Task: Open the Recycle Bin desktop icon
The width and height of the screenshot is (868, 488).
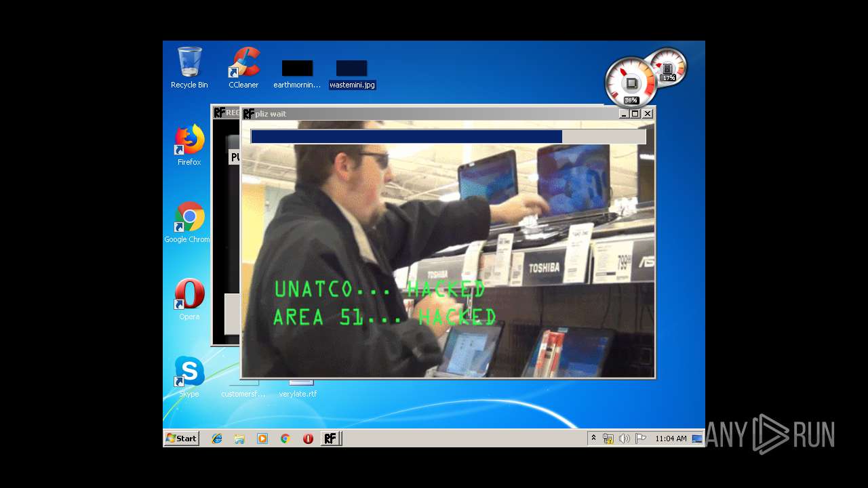Action: click(x=189, y=68)
